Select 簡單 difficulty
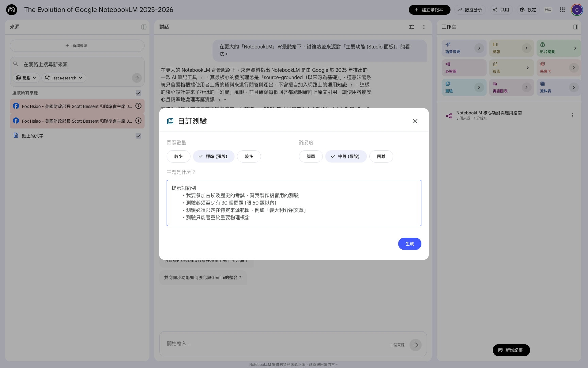Screen dimensions: 588x368 [311, 156]
